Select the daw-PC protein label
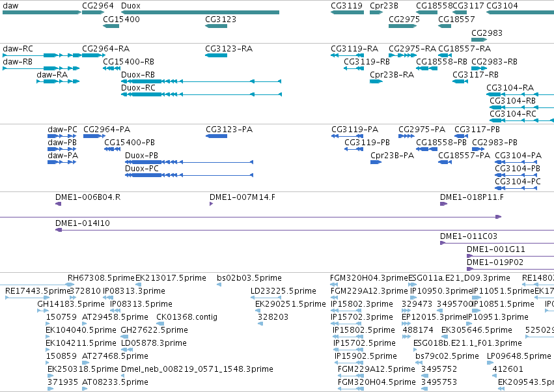 62,130
